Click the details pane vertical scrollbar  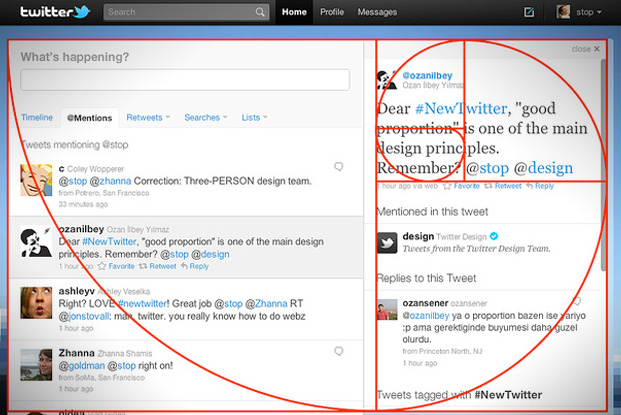604,165
